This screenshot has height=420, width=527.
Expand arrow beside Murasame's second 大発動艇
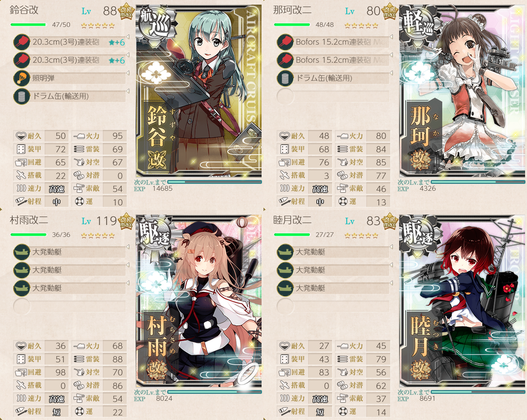[x=128, y=265]
